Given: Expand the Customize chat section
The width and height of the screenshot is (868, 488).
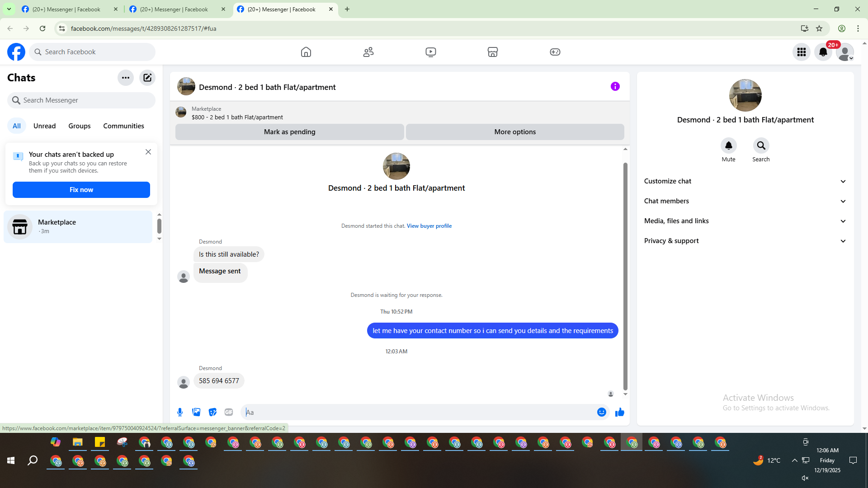Looking at the screenshot, I should pyautogui.click(x=745, y=181).
